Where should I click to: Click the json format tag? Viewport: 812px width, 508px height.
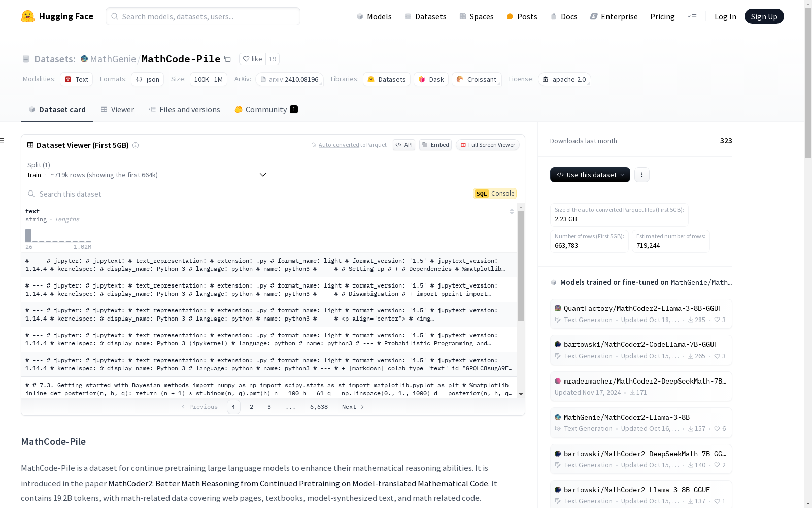point(147,79)
